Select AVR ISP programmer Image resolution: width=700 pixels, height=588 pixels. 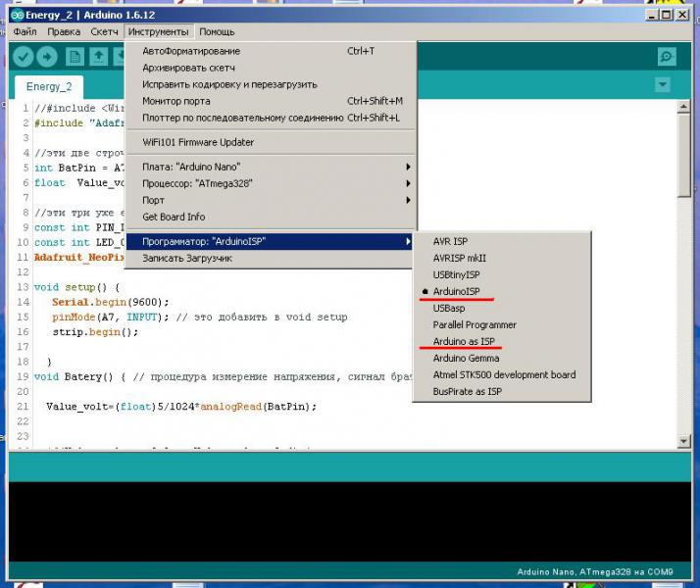pos(502,241)
